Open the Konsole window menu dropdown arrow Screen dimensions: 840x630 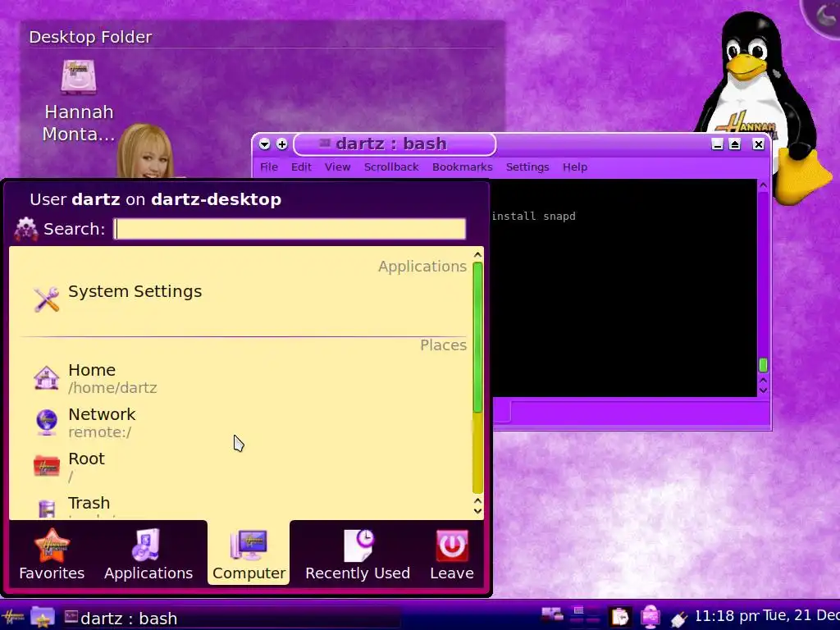tap(265, 144)
